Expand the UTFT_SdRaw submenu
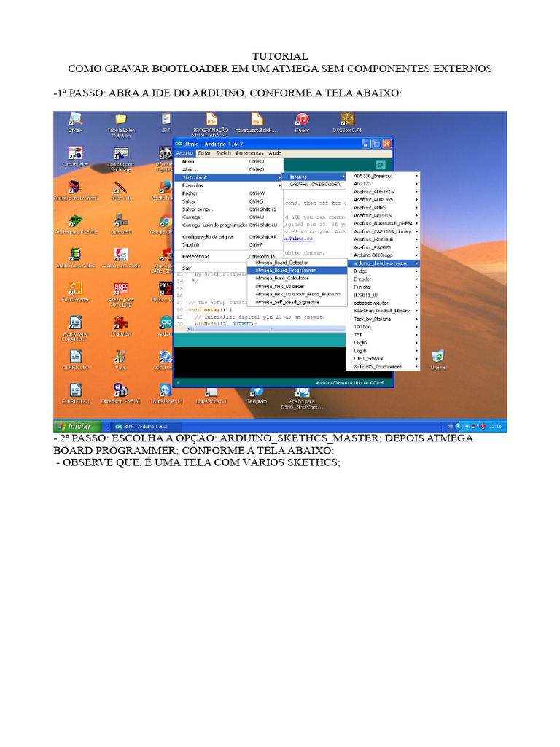Viewport: 560px width, 747px height. coord(384,359)
